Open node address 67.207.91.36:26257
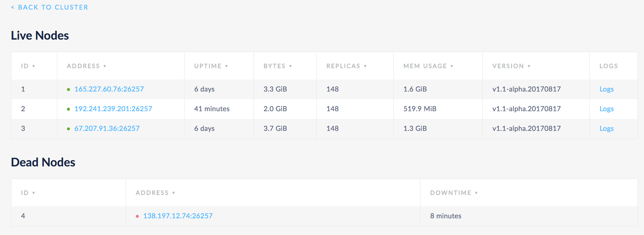Image resolution: width=644 pixels, height=235 pixels. click(x=107, y=128)
